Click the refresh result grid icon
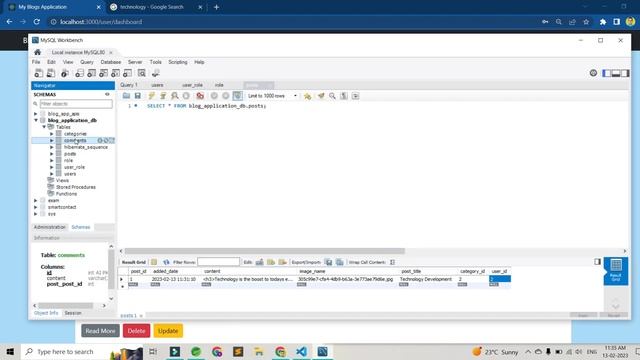Screen dimensions: 640x360 166,262
